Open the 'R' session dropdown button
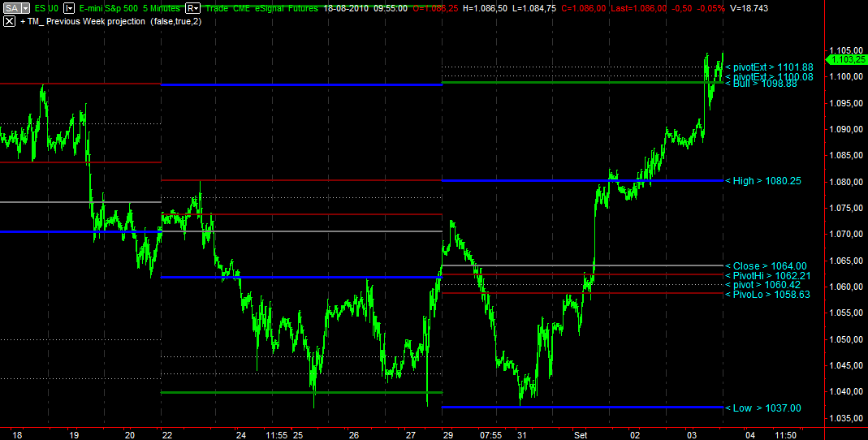 pyautogui.click(x=192, y=8)
